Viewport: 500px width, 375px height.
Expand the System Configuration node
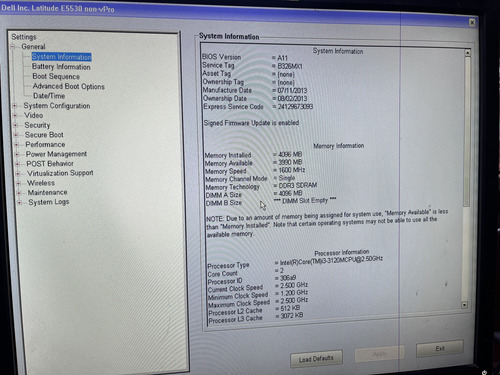[x=14, y=106]
